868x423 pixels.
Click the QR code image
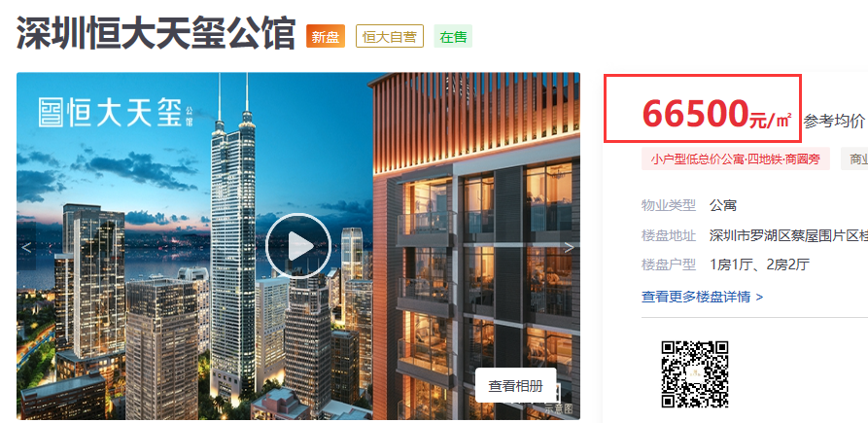click(x=695, y=374)
